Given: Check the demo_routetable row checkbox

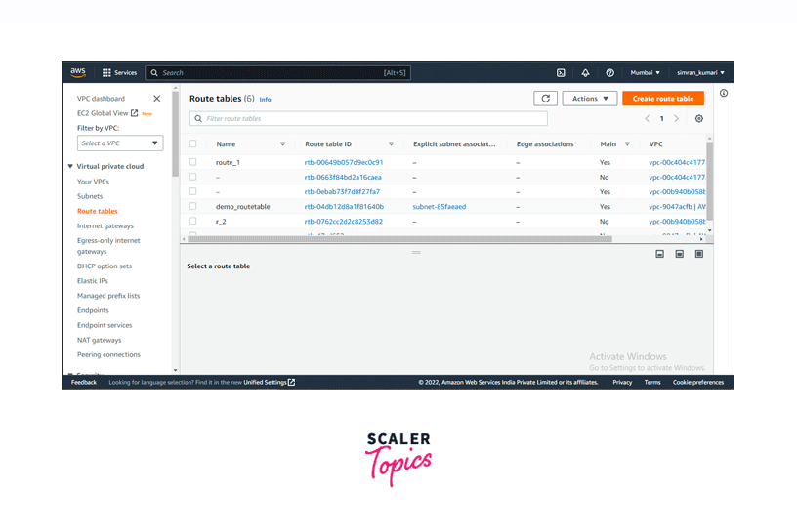Looking at the screenshot, I should point(193,207).
